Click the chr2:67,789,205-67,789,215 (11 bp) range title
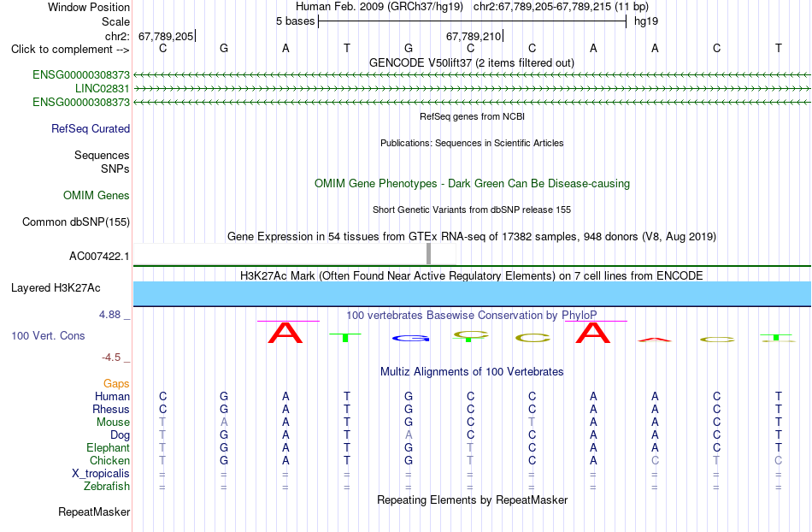This screenshot has width=812, height=532. tap(561, 7)
